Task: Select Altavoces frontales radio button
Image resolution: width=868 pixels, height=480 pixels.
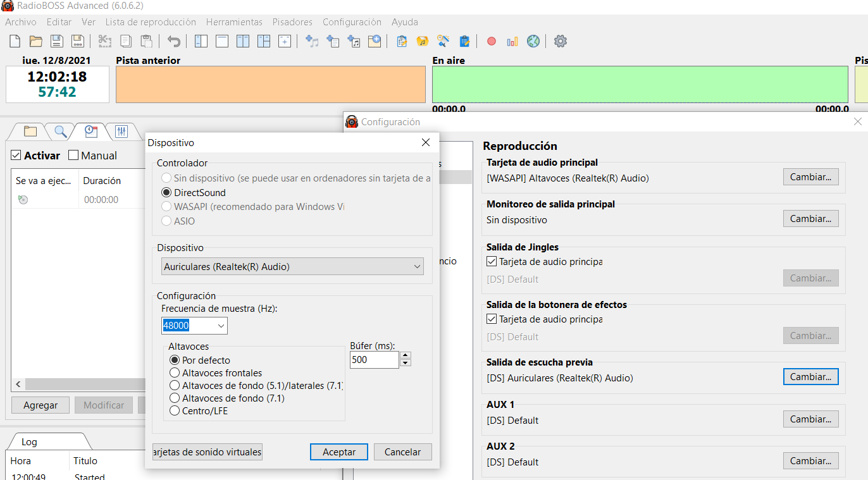Action: coord(175,373)
